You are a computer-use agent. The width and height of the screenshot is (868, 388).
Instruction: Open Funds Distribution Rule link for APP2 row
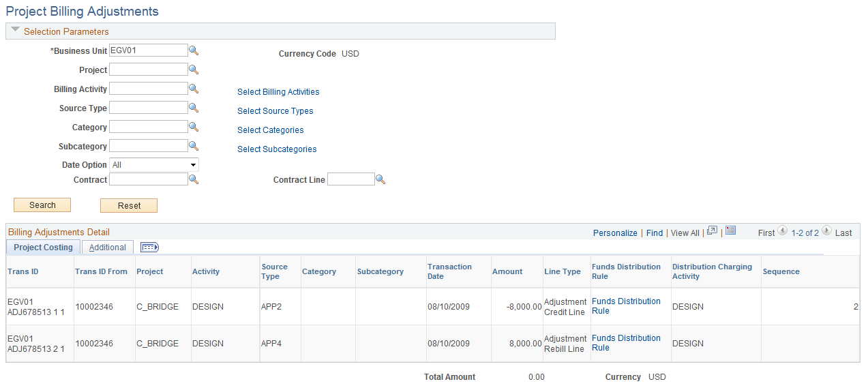626,306
